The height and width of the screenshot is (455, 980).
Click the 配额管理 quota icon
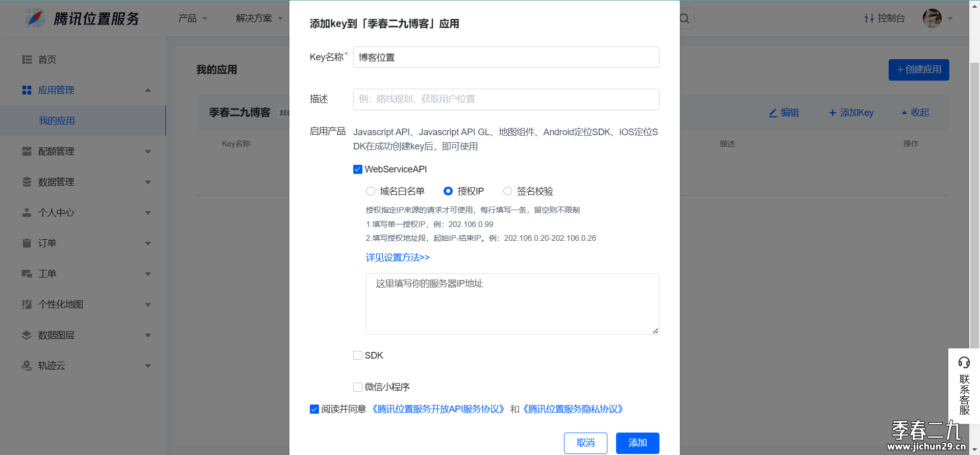pyautogui.click(x=27, y=151)
